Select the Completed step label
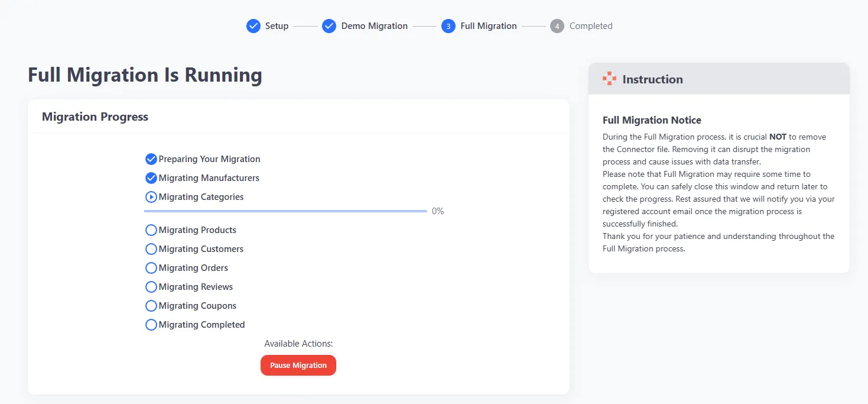Screen dimensions: 868x404 tap(591, 26)
